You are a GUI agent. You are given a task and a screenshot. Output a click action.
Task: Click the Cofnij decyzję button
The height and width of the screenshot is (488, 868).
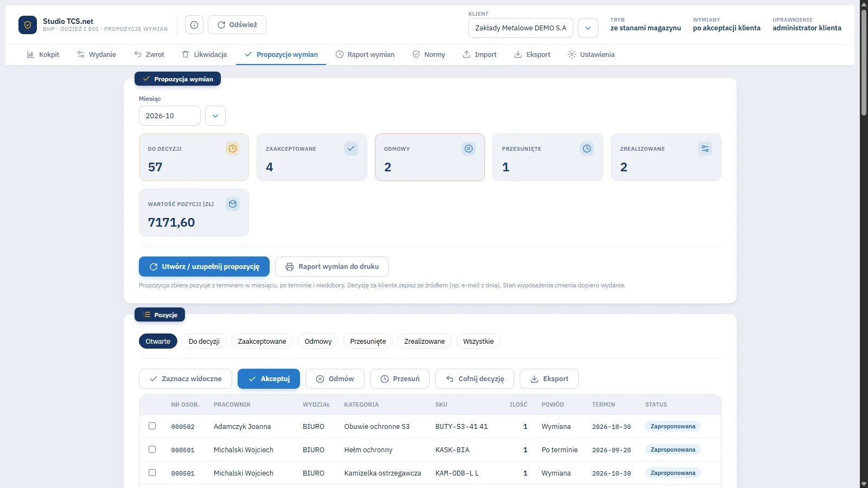tap(475, 379)
